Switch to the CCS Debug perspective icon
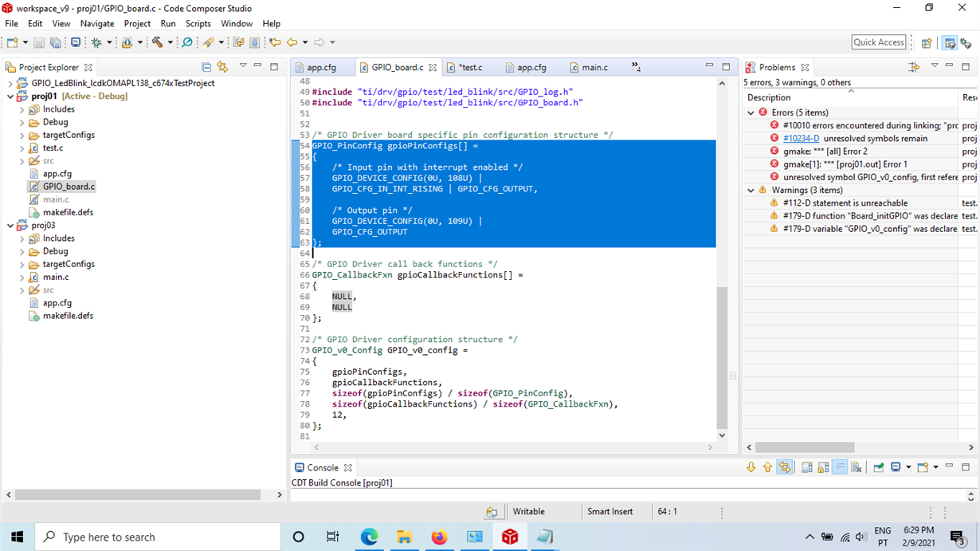 pyautogui.click(x=966, y=43)
